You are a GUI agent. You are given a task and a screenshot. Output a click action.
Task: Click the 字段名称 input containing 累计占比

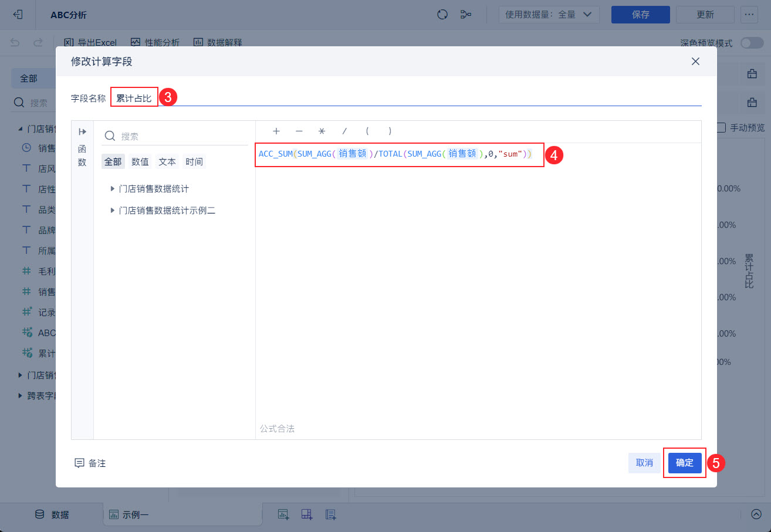406,98
